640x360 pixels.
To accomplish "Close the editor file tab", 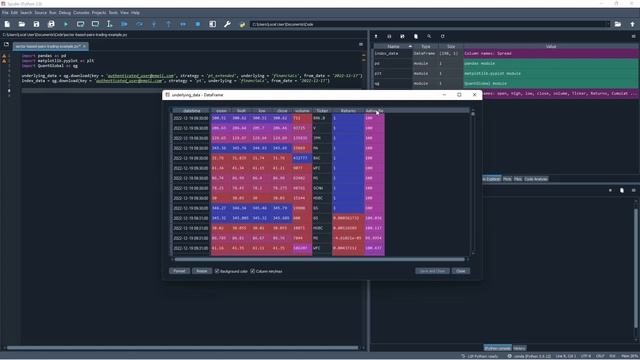I will click(x=84, y=47).
